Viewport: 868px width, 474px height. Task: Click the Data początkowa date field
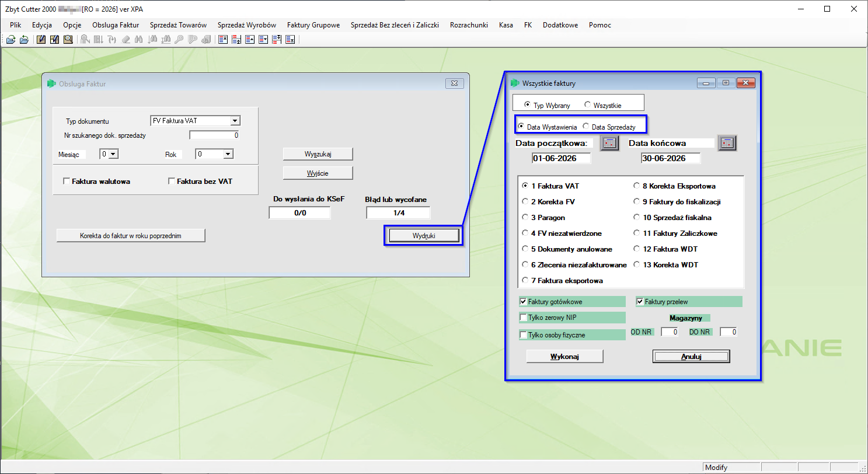[x=562, y=158]
